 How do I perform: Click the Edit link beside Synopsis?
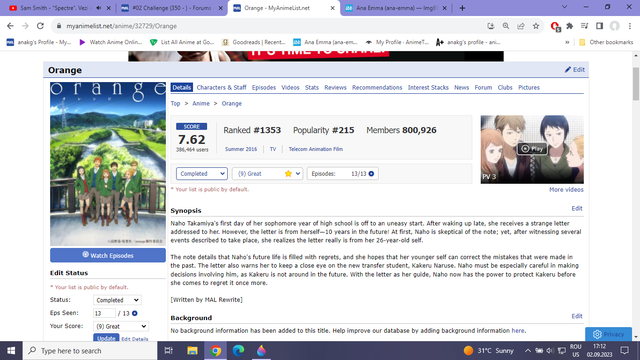[x=577, y=208]
